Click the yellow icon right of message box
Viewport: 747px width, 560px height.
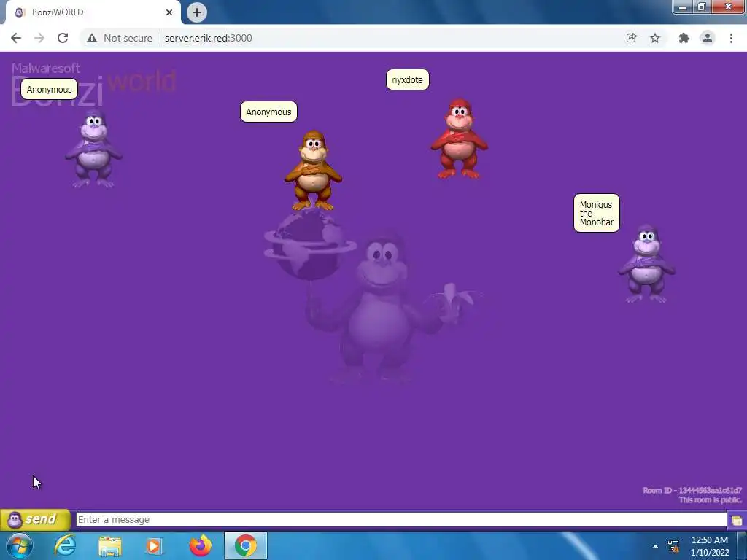[737, 520]
